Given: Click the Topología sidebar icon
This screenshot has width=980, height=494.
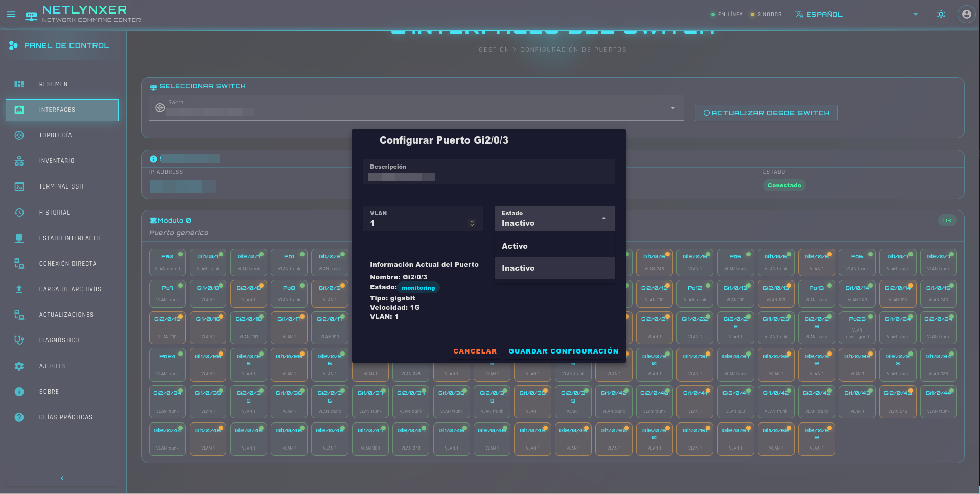Looking at the screenshot, I should coord(19,135).
